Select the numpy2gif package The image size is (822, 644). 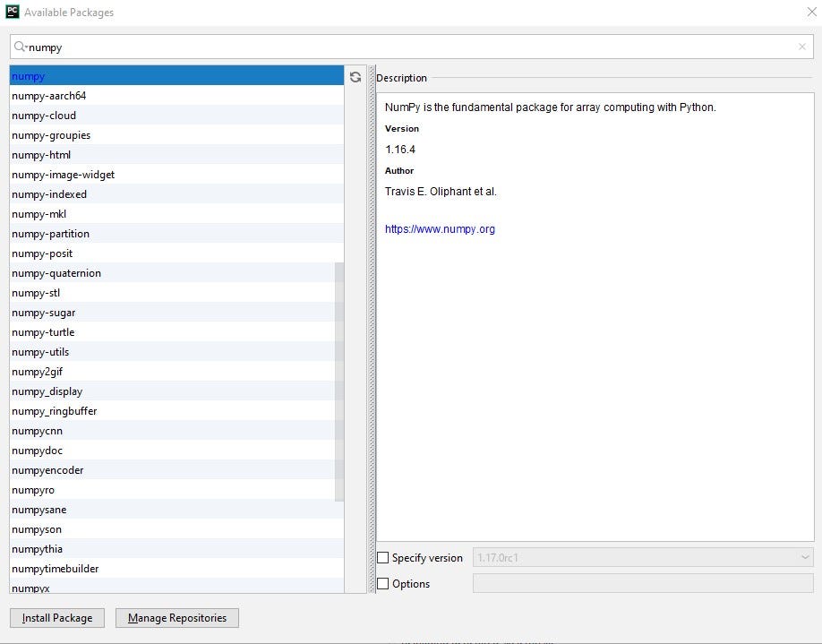(39, 372)
